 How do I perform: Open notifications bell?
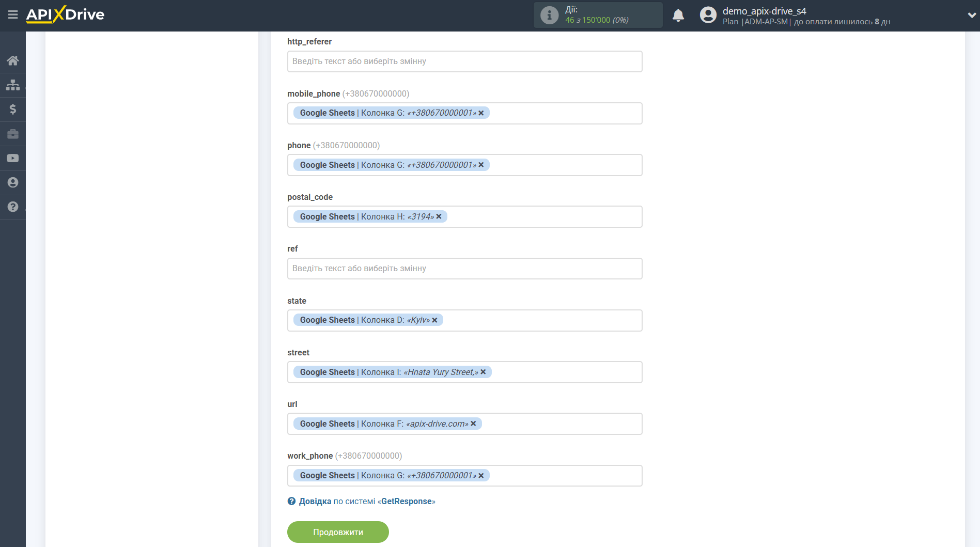pos(678,15)
